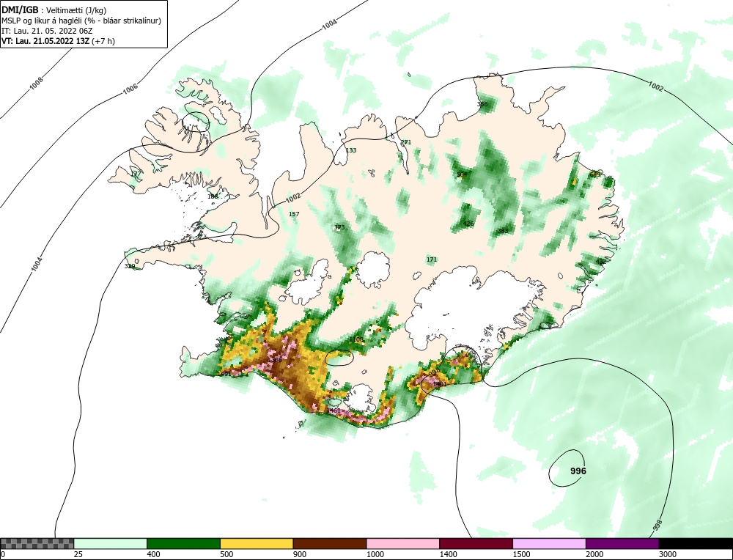Click the legend value 1500
The width and height of the screenshot is (733, 560).
[520, 554]
